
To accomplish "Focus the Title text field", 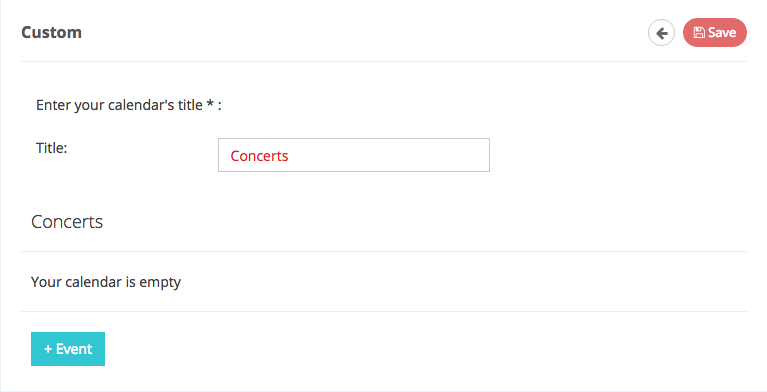I will (x=354, y=155).
